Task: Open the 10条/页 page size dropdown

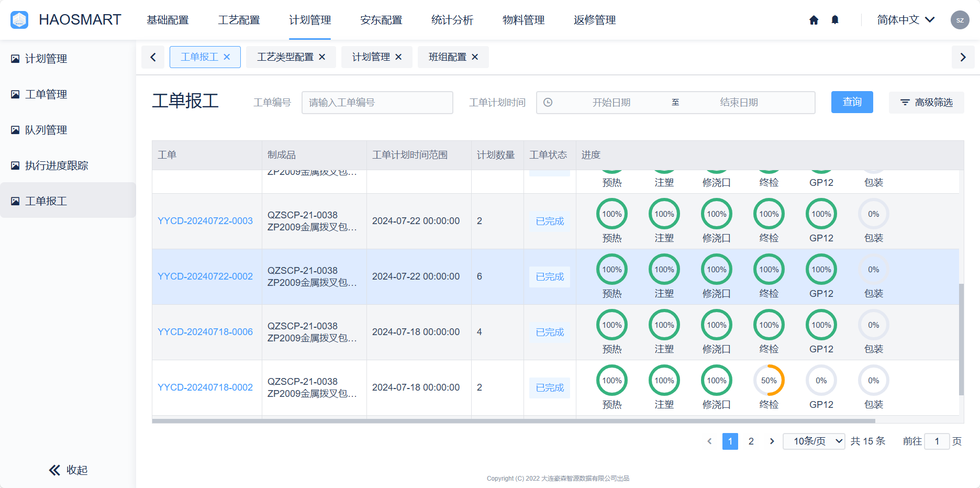Action: (x=814, y=441)
